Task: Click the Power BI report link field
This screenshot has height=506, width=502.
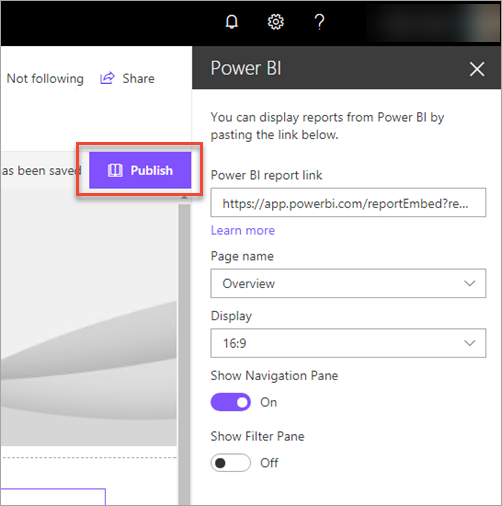Action: point(348,203)
